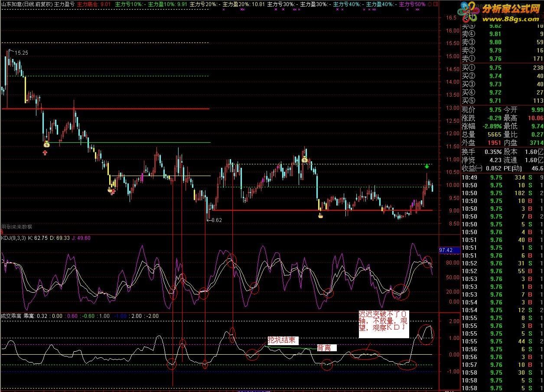Click the 换手 0.35% value
Image resolution: width=544 pixels, height=392 pixels.
pyautogui.click(x=492, y=152)
